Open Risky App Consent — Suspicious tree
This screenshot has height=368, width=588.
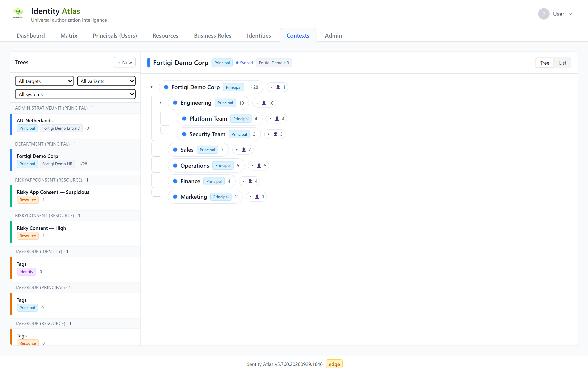75,196
